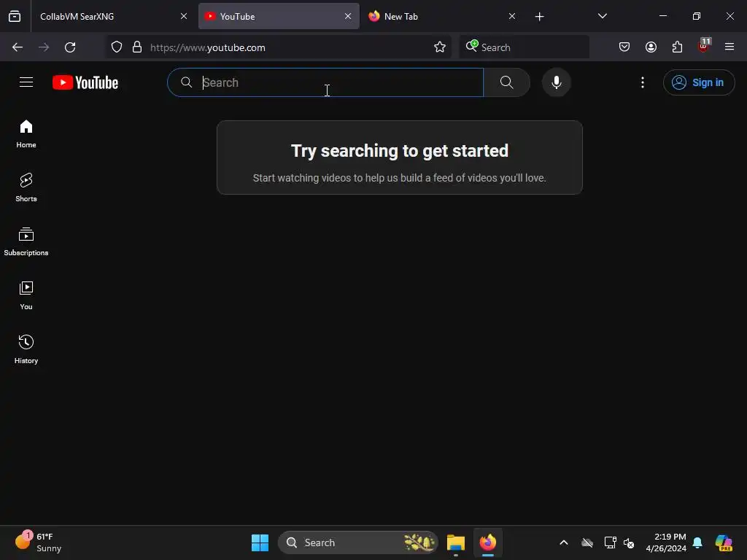Click the YouTube logo
Image resolution: width=747 pixels, height=560 pixels.
coord(85,82)
